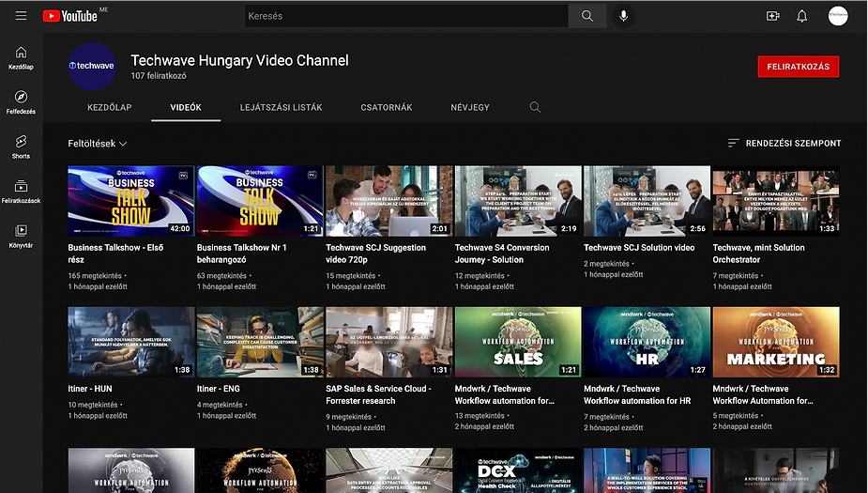Select the Csatornák tab
The height and width of the screenshot is (493, 868).
[386, 107]
